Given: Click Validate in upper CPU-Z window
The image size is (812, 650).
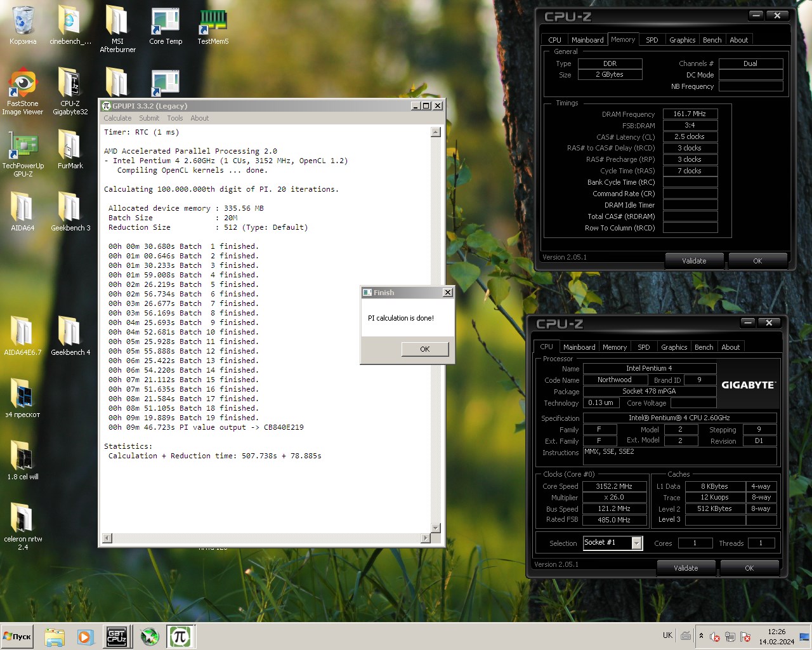Looking at the screenshot, I should 694,261.
